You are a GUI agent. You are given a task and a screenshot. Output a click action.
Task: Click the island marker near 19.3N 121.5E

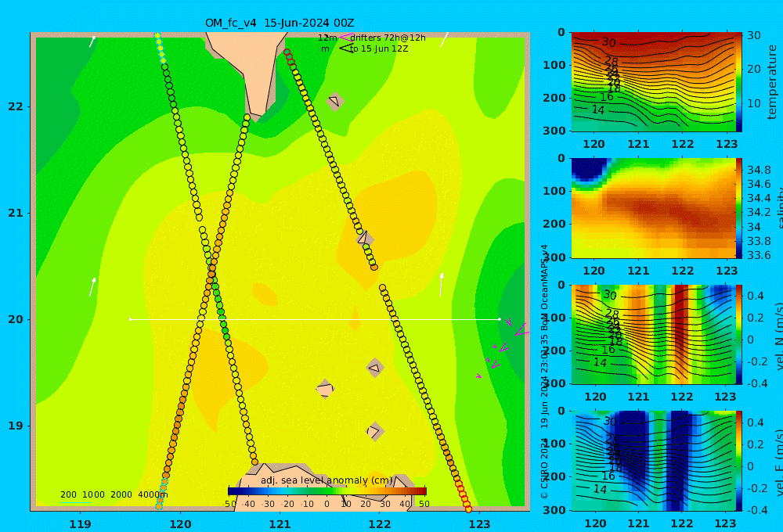click(x=325, y=389)
